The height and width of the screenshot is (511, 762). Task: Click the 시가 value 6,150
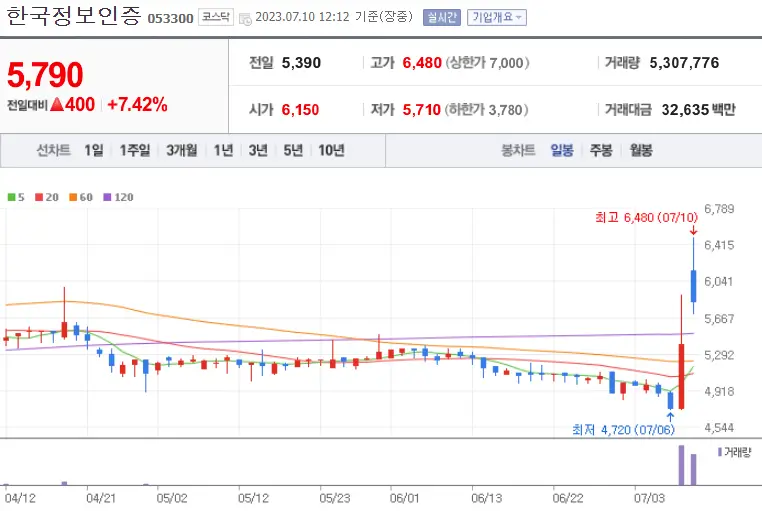point(300,110)
